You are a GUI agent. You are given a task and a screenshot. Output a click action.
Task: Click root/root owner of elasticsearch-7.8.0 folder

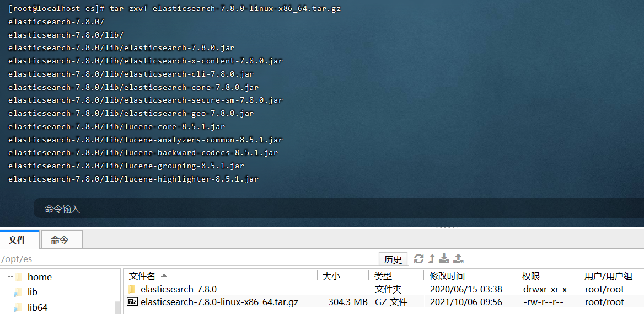pyautogui.click(x=604, y=289)
